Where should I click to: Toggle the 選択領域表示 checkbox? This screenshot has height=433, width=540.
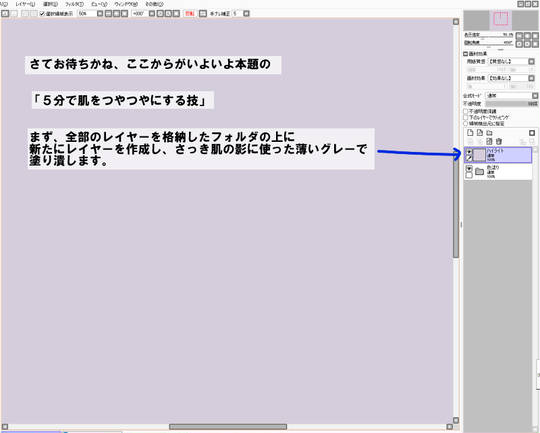pos(42,14)
